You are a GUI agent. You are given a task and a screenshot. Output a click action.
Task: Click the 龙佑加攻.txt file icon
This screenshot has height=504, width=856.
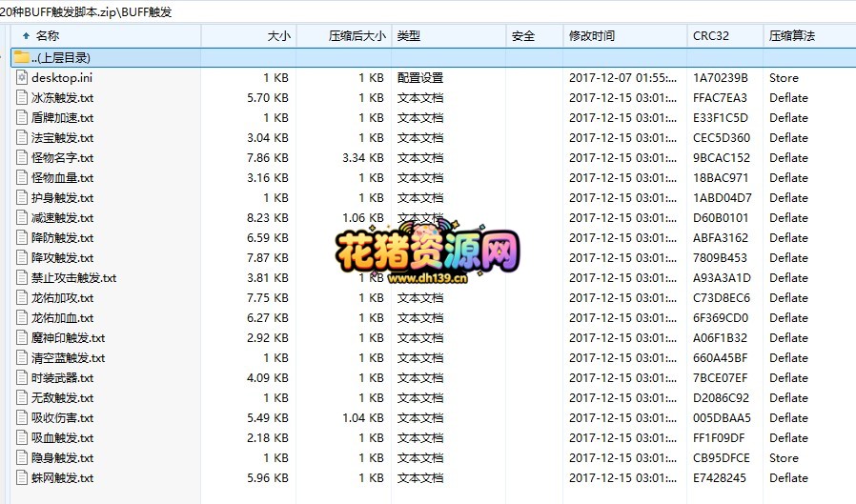coord(21,298)
